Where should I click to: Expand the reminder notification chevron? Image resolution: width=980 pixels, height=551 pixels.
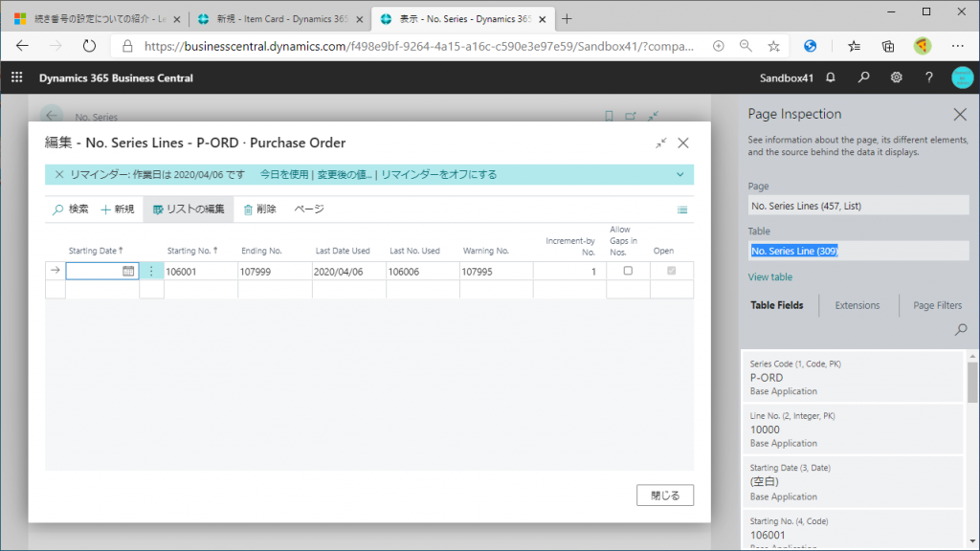tap(680, 175)
